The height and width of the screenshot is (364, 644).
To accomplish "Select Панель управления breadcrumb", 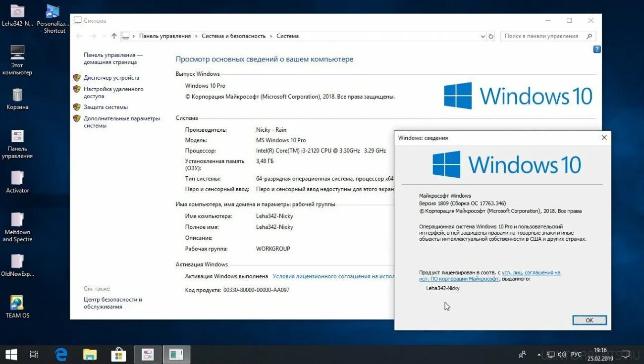I will pyautogui.click(x=165, y=36).
